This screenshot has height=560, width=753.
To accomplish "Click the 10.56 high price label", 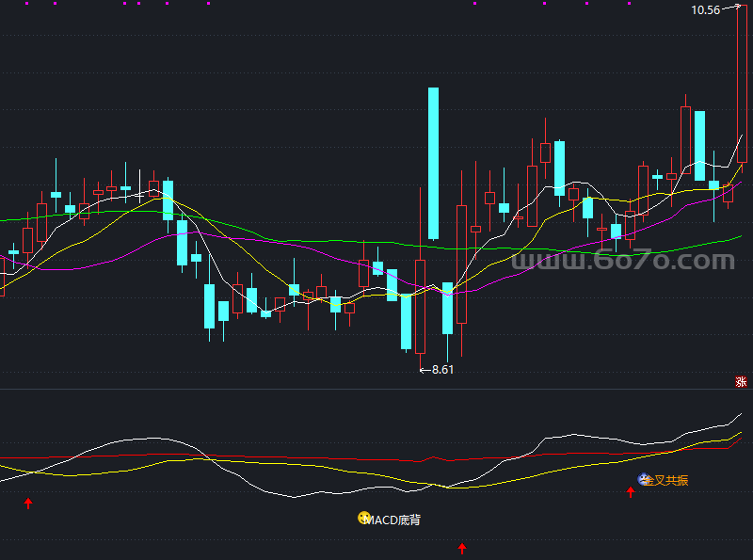I will (704, 10).
